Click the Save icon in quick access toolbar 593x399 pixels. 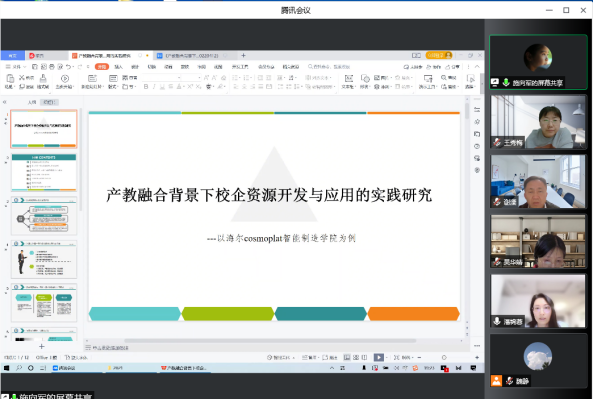pyautogui.click(x=35, y=67)
